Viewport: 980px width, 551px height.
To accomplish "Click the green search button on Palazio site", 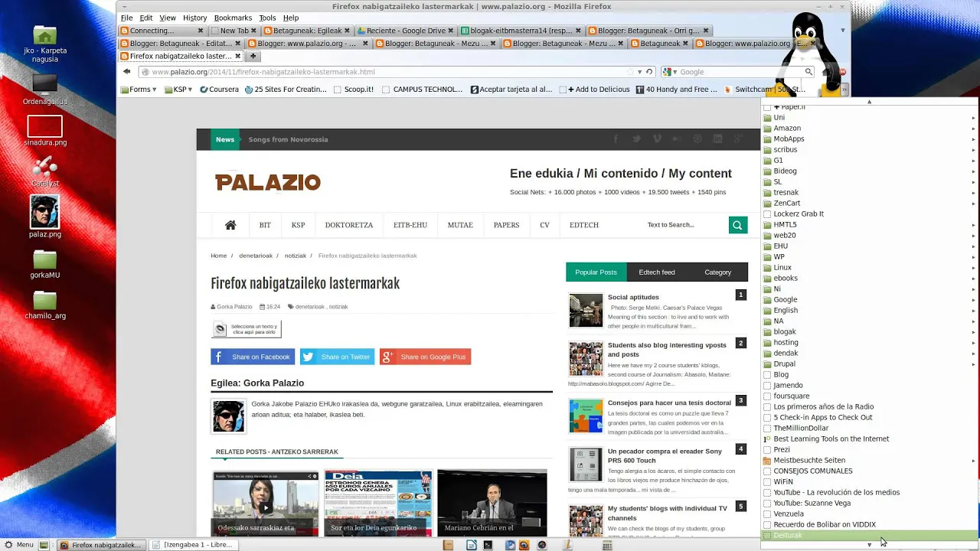I will (738, 225).
